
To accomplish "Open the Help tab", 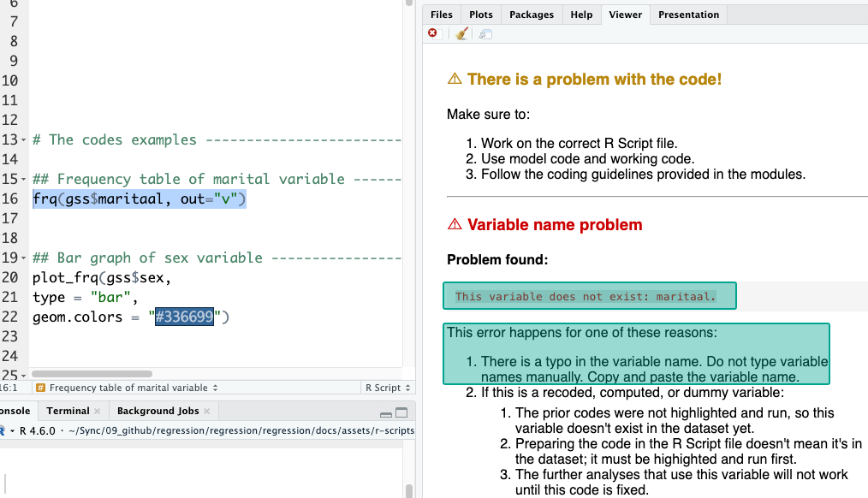I will click(581, 15).
